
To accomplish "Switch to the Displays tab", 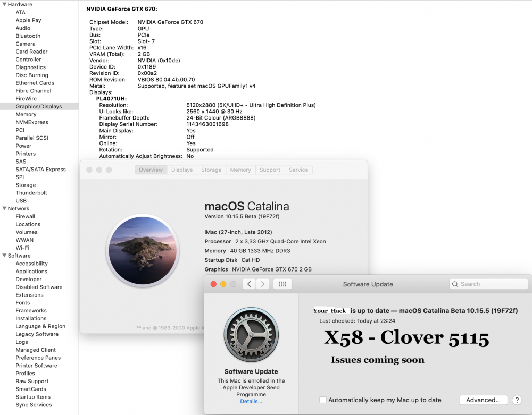I will (182, 170).
